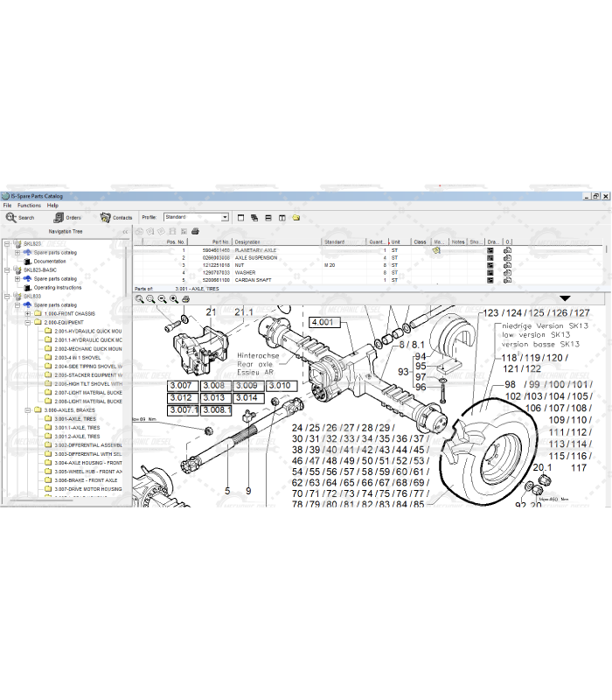Click the print icon in drawing toolbar

(187, 298)
